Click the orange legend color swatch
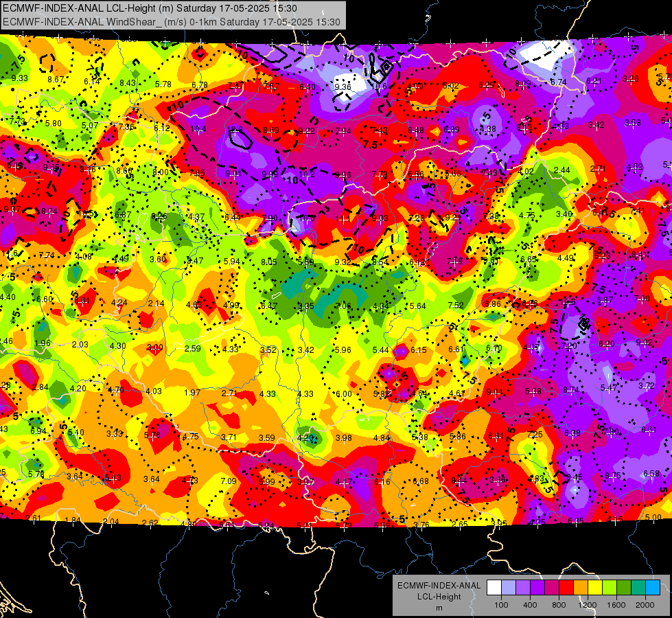This screenshot has width=672, height=618. [581, 588]
